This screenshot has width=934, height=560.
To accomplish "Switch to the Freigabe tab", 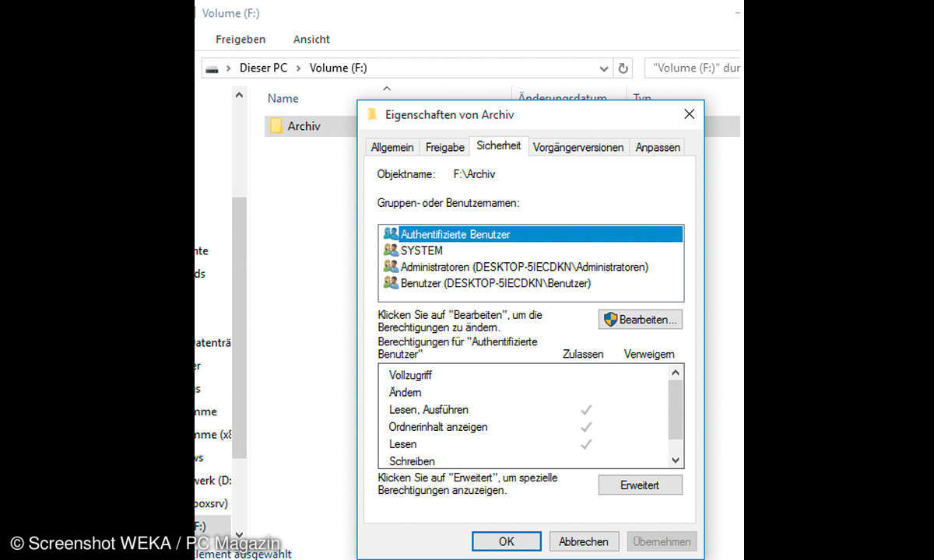I will click(445, 147).
